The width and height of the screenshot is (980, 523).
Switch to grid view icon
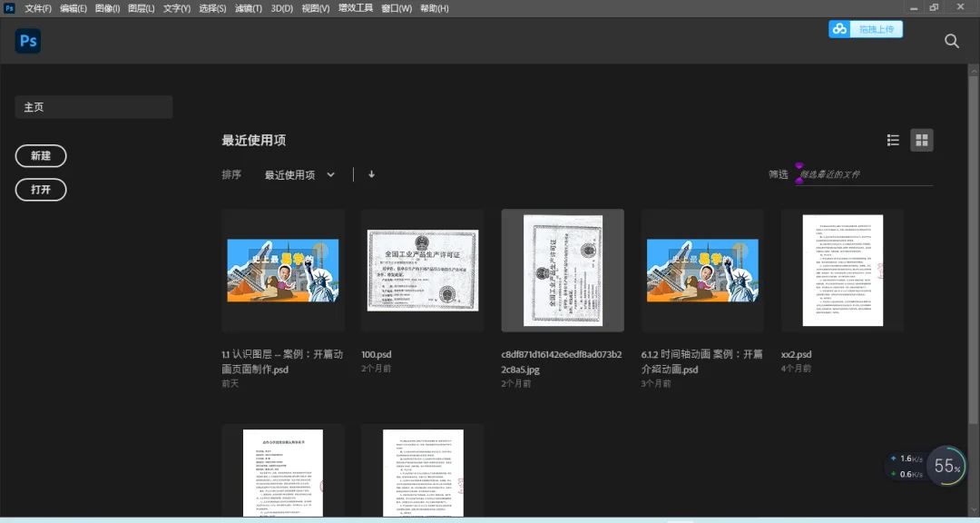coord(922,140)
